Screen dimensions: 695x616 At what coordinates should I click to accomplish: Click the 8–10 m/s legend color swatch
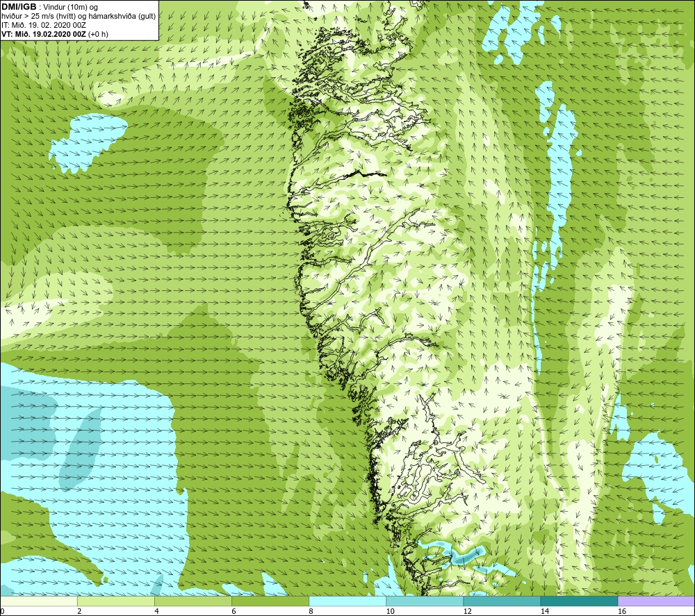tap(347, 601)
